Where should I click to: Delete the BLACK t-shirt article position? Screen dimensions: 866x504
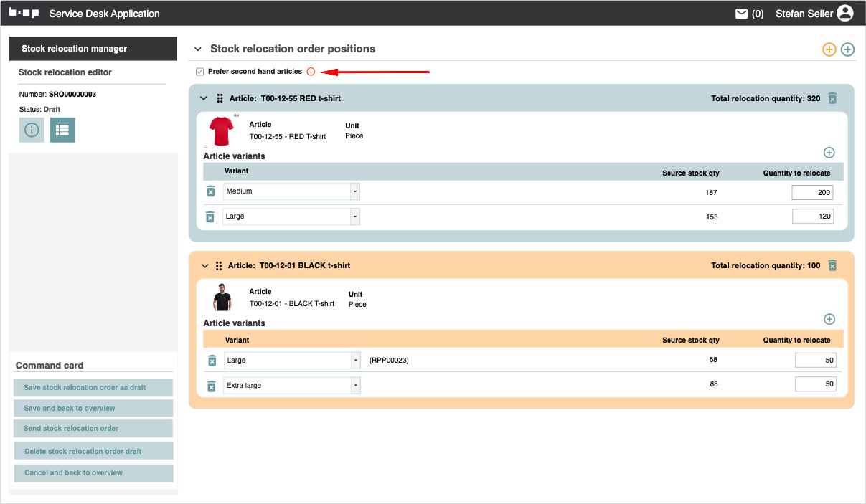pyautogui.click(x=832, y=265)
